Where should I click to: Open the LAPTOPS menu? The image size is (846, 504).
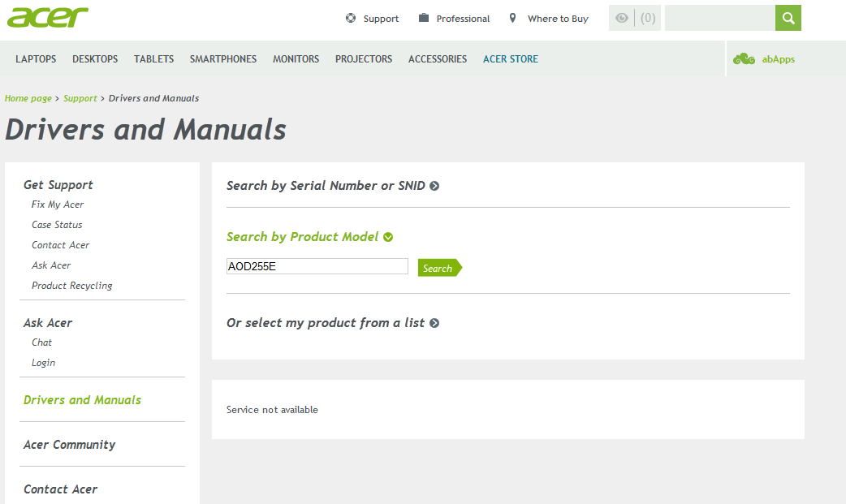click(36, 58)
